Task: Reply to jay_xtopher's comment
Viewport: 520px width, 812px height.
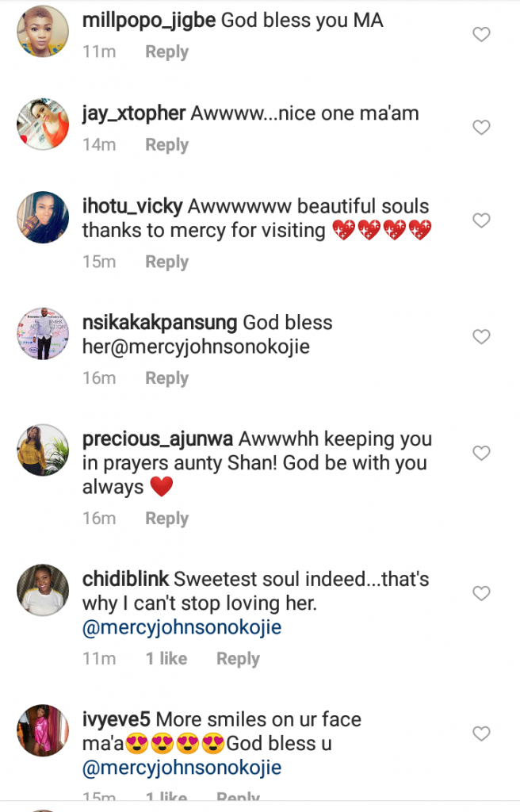Action: coord(166,145)
